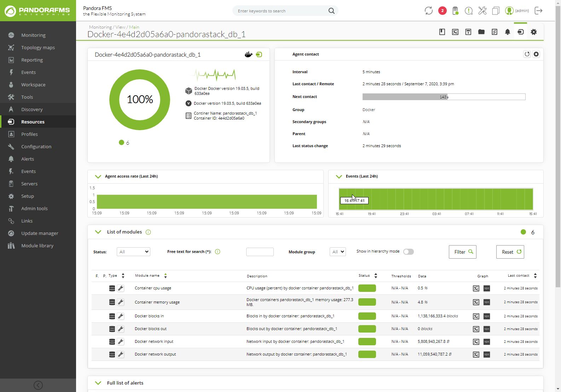Screen dimensions: 561x392
Task: Click wrench icon of Container memory usage row
Action: coord(121,302)
